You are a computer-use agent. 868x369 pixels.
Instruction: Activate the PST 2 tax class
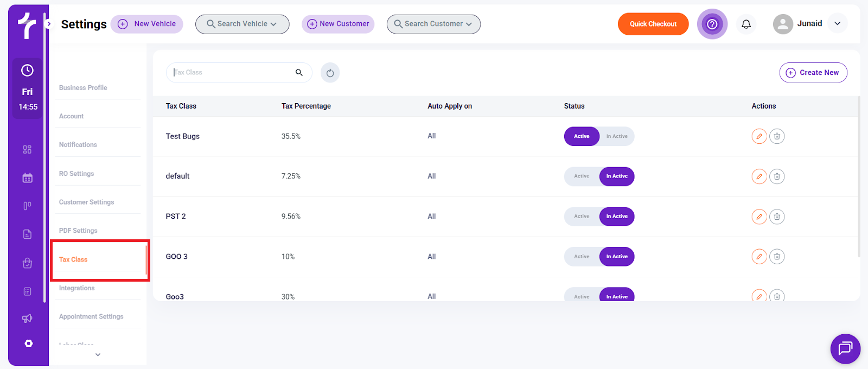point(582,217)
